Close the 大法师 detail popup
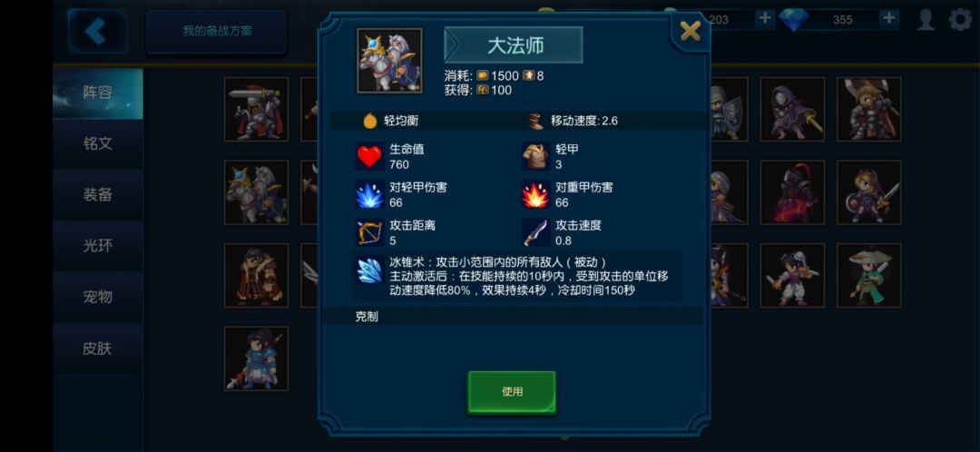This screenshot has height=452, width=980. pos(690,31)
